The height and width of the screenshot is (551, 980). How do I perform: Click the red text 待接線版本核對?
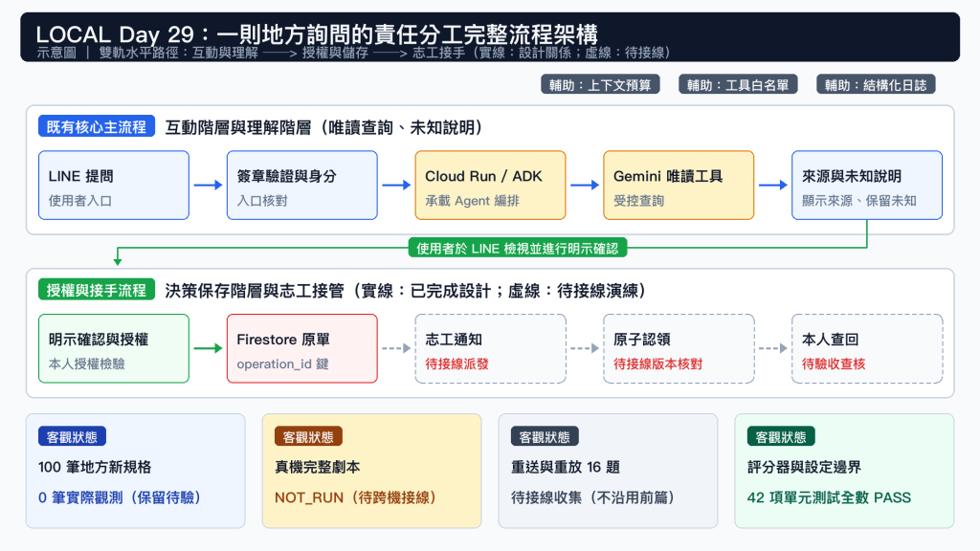pyautogui.click(x=657, y=364)
